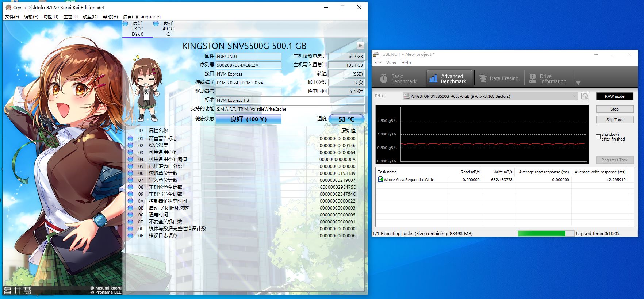Select the Disk 0 tab in CrystalDiskInfo
The width and height of the screenshot is (644, 299).
point(137,29)
